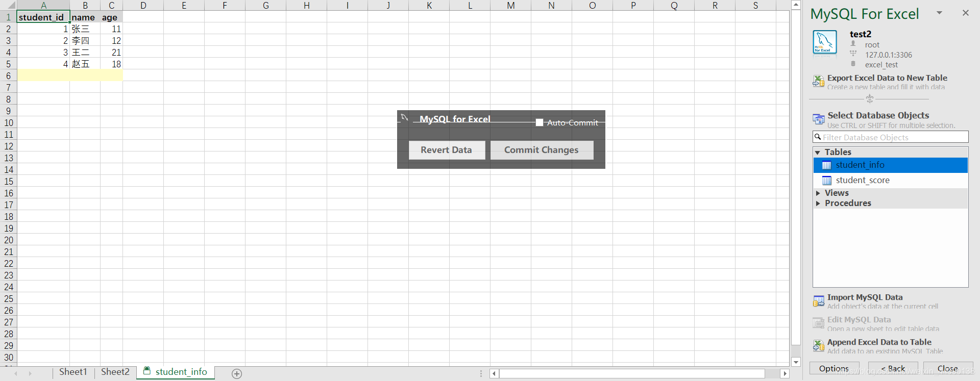The width and height of the screenshot is (980, 381).
Task: Click the lock icon on the student_info tab
Action: [147, 371]
